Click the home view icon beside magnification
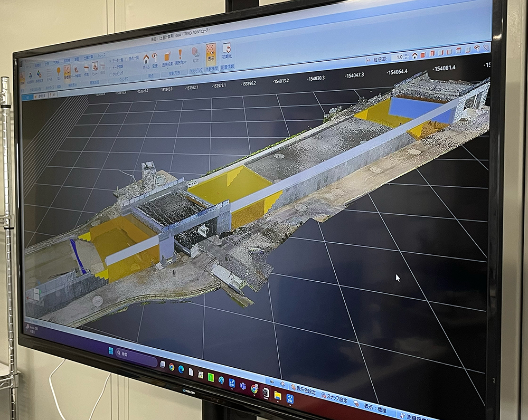This screenshot has width=528, height=420. tap(415, 55)
